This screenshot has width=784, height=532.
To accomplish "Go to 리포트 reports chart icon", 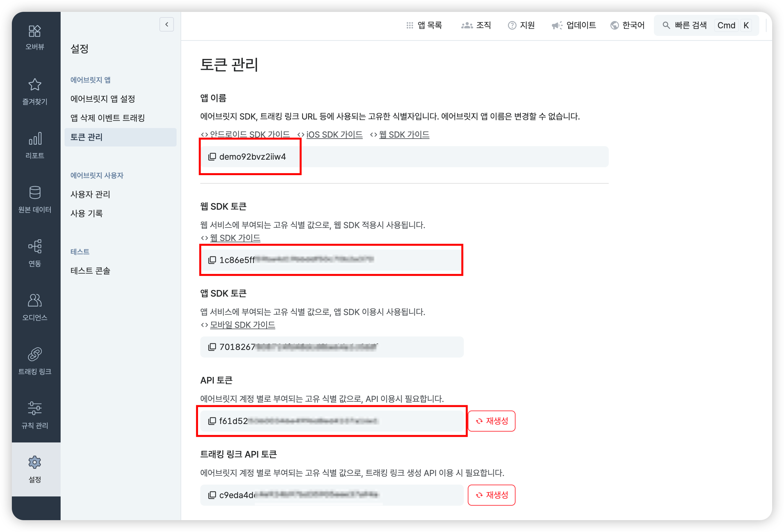I will [x=35, y=139].
